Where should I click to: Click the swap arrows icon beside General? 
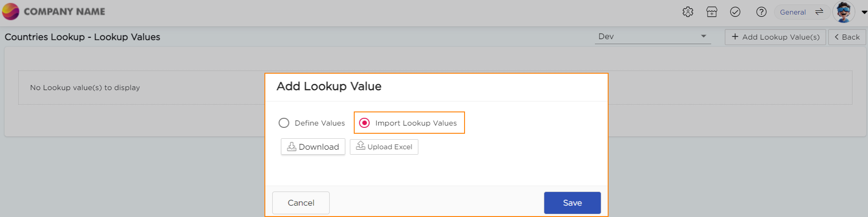[x=819, y=12]
